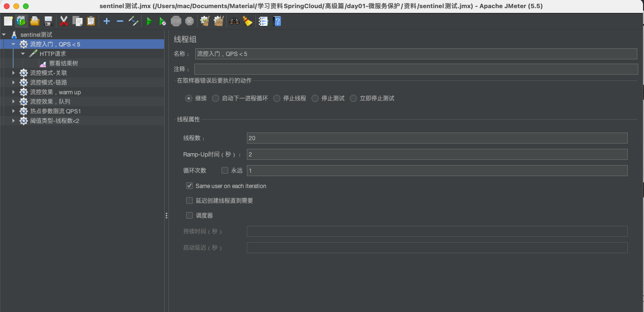Expand the 流控模式-关联 node arrow
Viewport: 644px width, 312px height.
click(13, 73)
